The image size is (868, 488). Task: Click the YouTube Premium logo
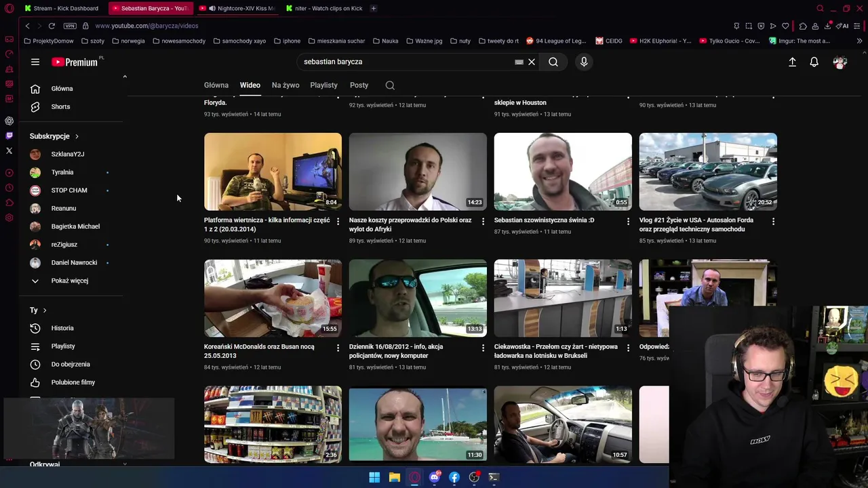[75, 62]
